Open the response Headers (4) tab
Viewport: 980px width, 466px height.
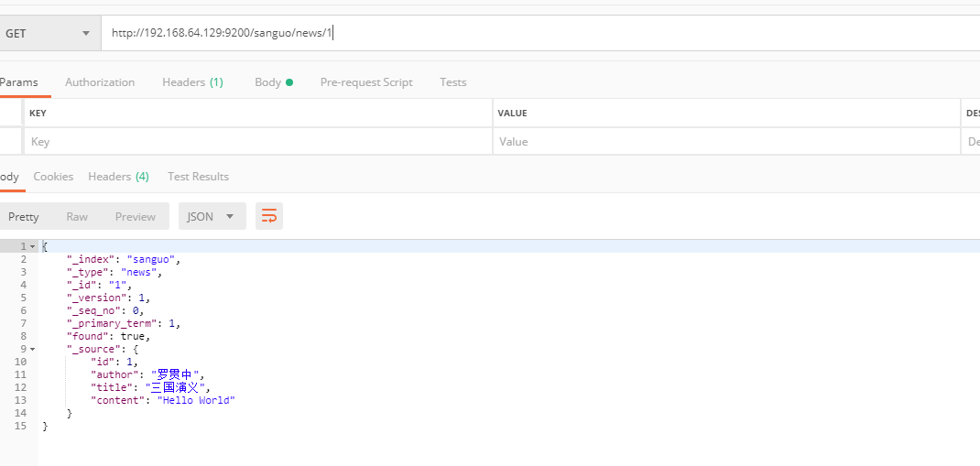click(x=119, y=176)
